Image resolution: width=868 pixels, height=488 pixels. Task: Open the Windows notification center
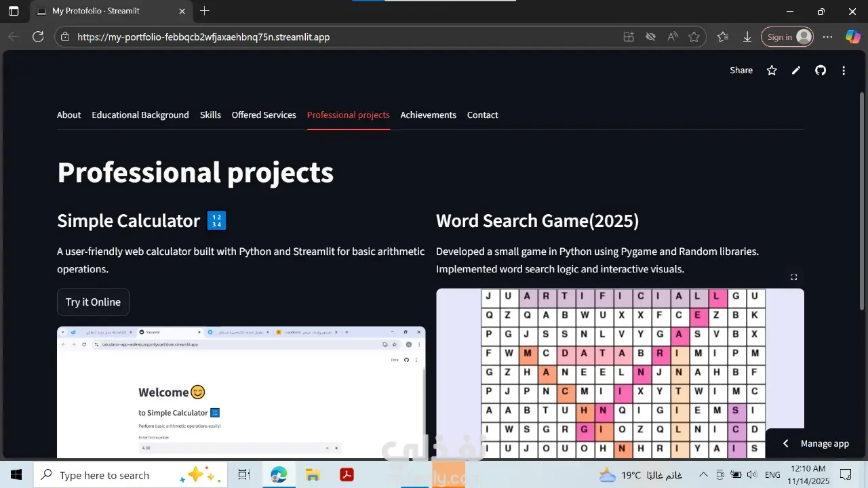[846, 474]
